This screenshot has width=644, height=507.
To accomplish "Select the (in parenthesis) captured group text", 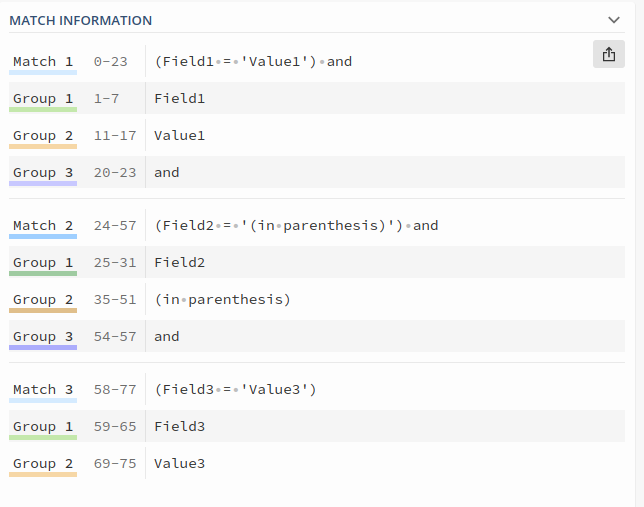I will [222, 300].
